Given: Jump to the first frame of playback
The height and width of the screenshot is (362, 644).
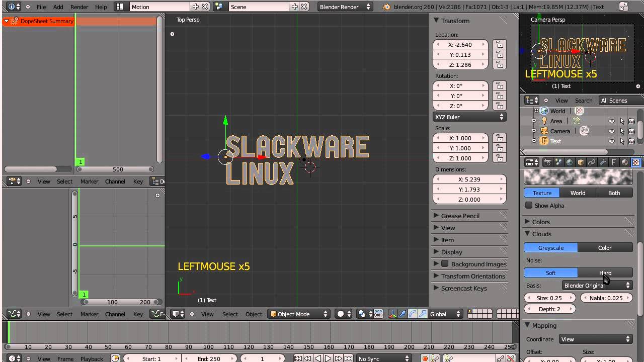Looking at the screenshot, I should [x=298, y=358].
